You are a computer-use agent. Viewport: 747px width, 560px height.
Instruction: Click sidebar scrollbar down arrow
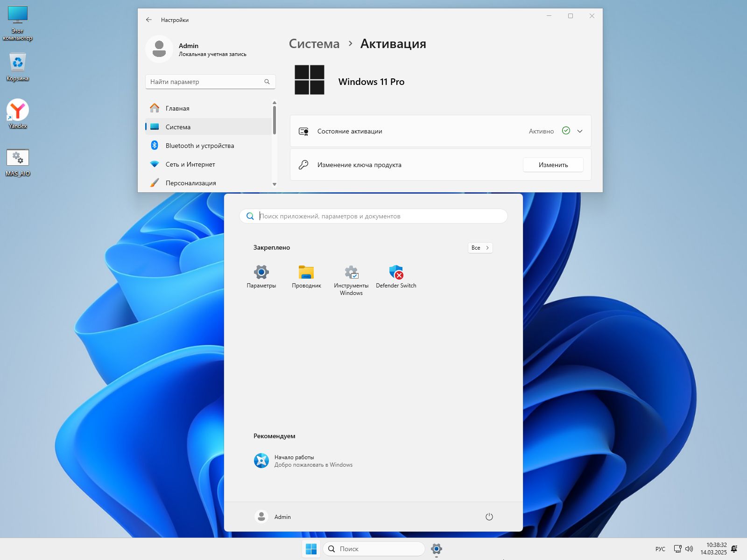pos(275,184)
